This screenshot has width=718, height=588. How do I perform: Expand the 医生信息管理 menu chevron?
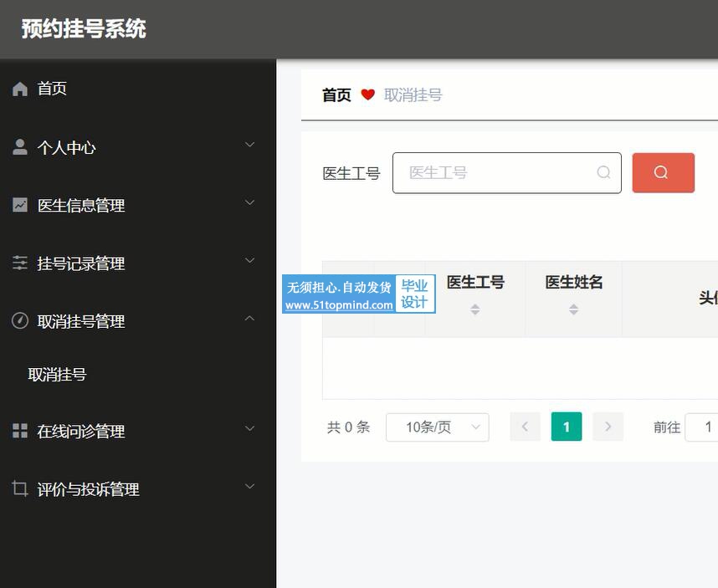(x=249, y=202)
